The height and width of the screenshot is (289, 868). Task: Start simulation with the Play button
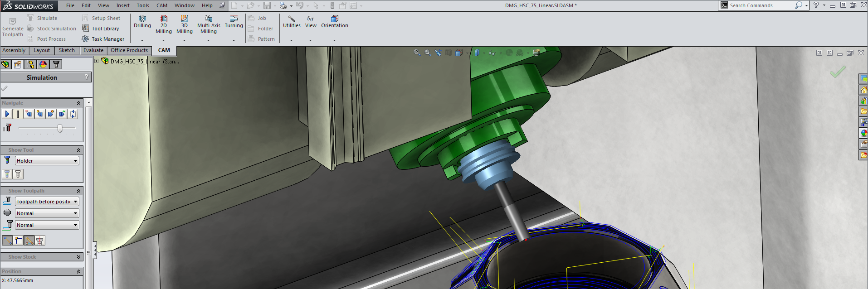(7, 114)
